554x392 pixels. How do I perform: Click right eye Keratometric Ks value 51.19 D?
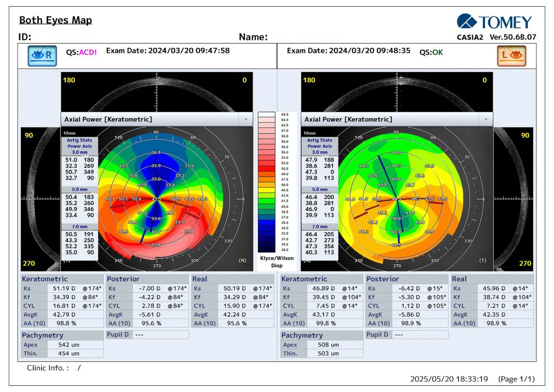[x=64, y=289]
